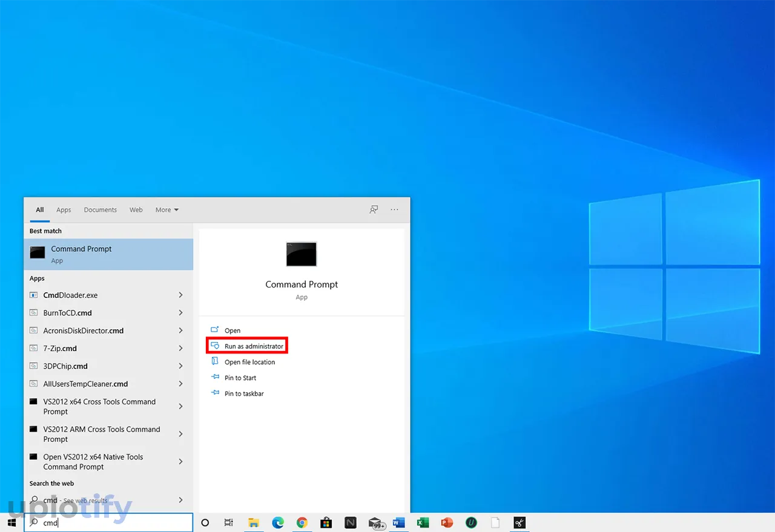Click Open in the Command Prompt details pane

(x=232, y=330)
